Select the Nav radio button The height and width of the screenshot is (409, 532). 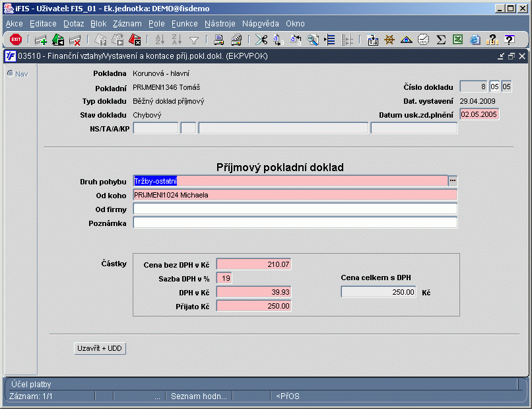click(11, 73)
